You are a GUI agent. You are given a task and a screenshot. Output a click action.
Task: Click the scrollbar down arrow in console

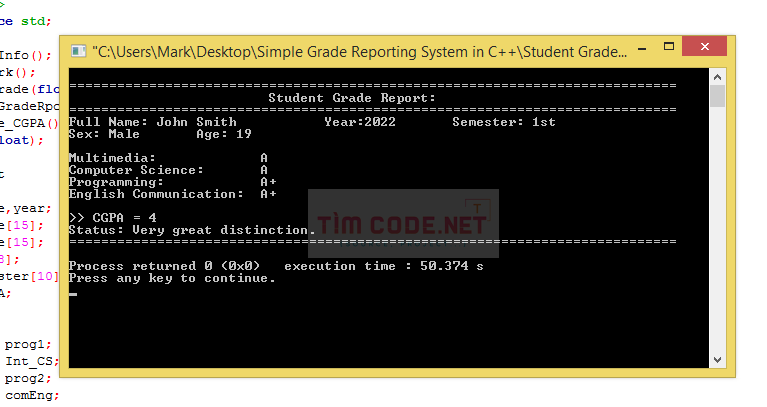[718, 360]
